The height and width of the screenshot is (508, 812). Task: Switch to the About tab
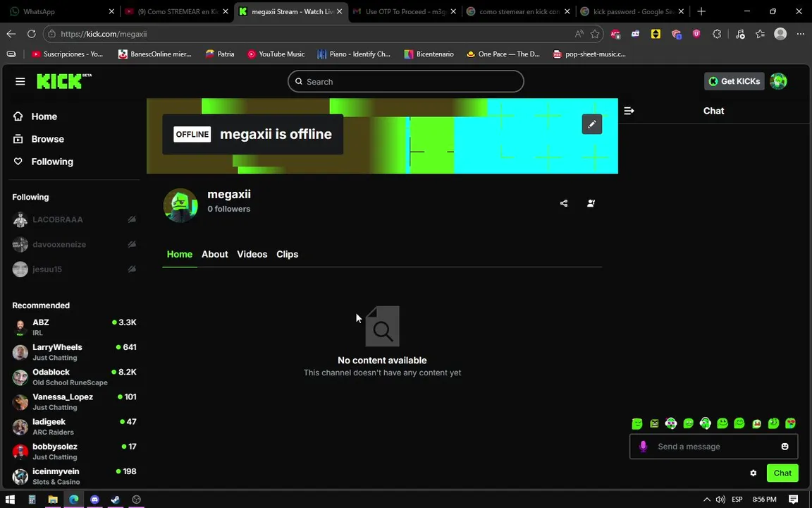tap(214, 254)
